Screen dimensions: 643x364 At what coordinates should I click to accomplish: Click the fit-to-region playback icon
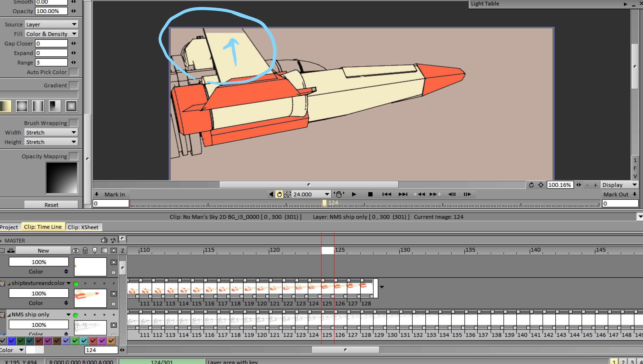(x=288, y=194)
